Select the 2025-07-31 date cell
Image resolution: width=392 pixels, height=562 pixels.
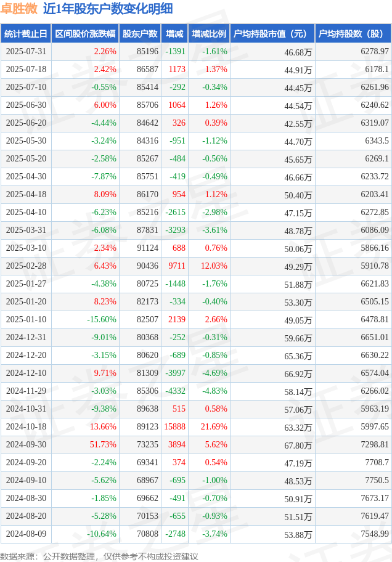click(26, 52)
